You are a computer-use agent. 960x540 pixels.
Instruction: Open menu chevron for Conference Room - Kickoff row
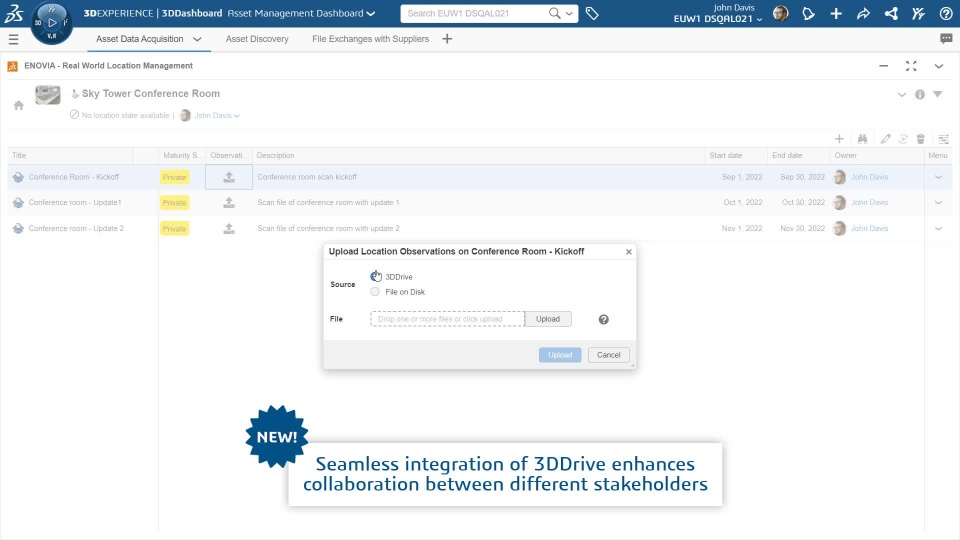938,178
